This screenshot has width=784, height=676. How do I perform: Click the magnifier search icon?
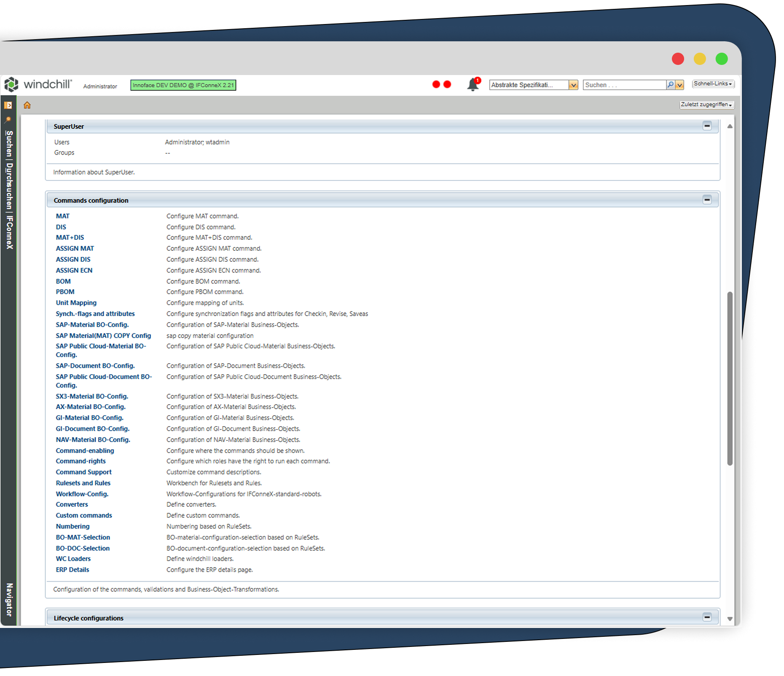click(x=670, y=85)
